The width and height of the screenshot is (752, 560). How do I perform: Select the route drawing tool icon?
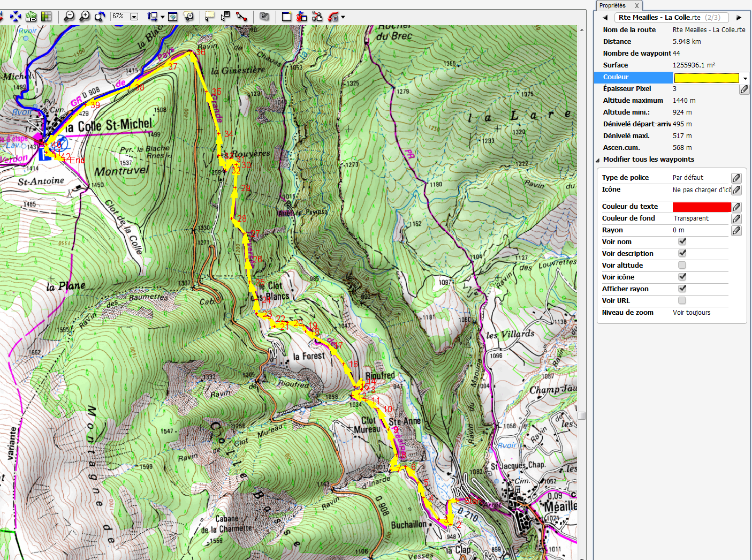click(x=241, y=17)
